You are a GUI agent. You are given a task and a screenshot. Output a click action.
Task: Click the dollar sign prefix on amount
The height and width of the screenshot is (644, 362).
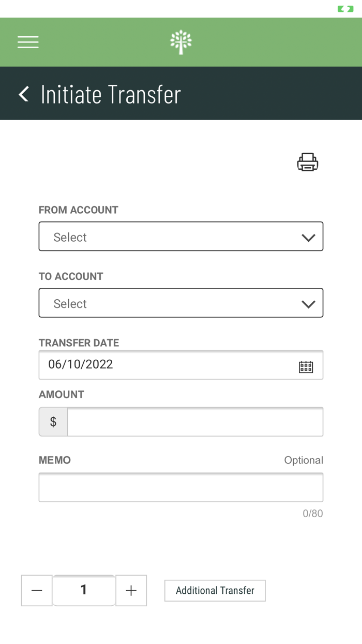tap(53, 421)
